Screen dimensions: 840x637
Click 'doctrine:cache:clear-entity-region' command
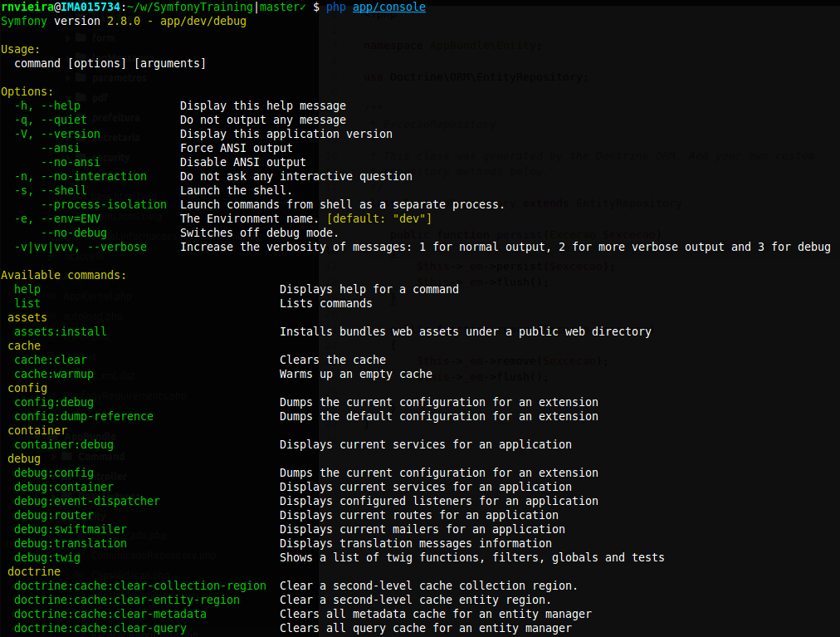127,600
